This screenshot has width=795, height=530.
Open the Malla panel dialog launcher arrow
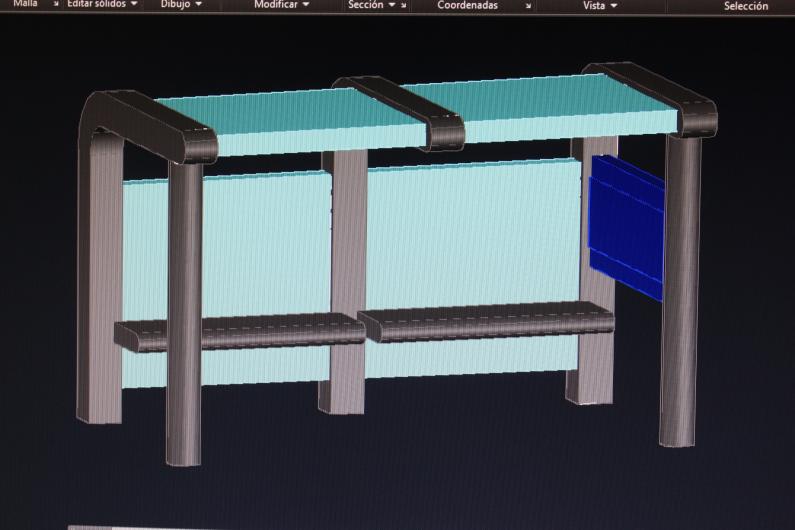pyautogui.click(x=56, y=5)
